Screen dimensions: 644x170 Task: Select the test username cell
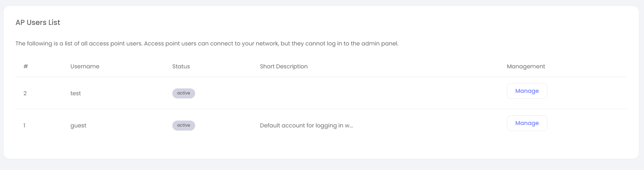click(x=75, y=93)
